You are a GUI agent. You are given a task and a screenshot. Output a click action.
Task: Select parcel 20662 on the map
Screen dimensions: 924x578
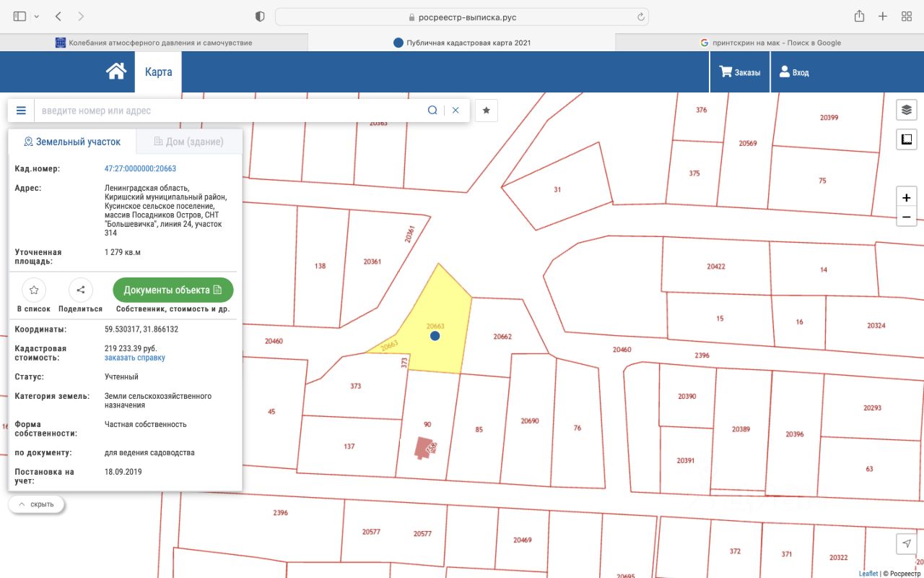click(502, 336)
